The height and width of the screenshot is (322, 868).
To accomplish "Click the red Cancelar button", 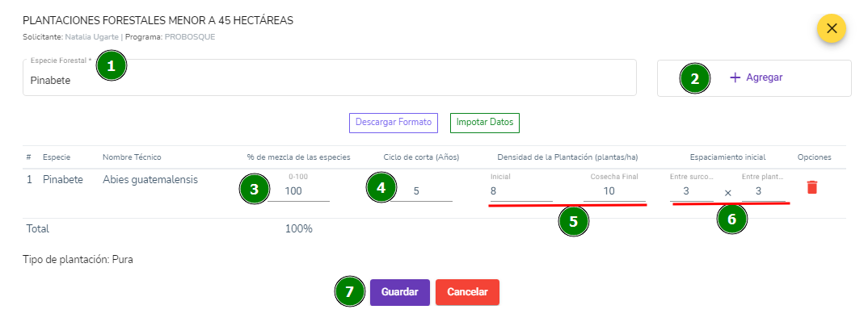I will click(467, 292).
